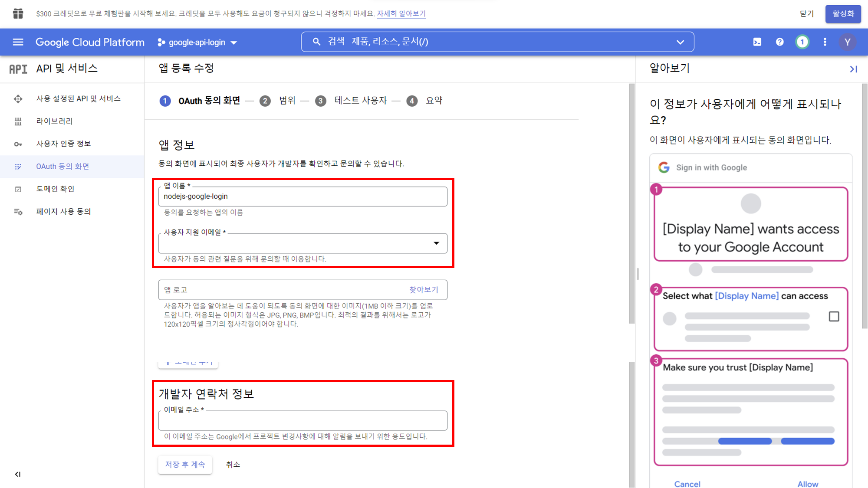Open the Y account avatar
868x488 pixels.
(847, 42)
